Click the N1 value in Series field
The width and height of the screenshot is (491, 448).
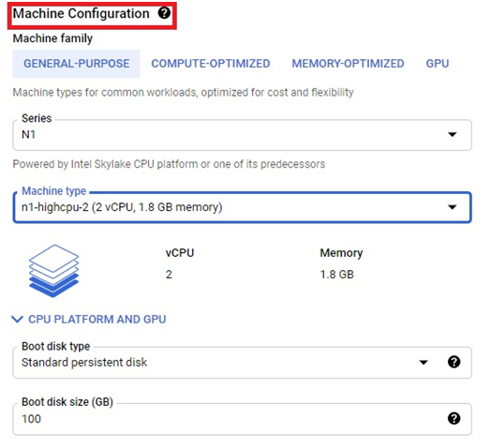pyautogui.click(x=28, y=135)
